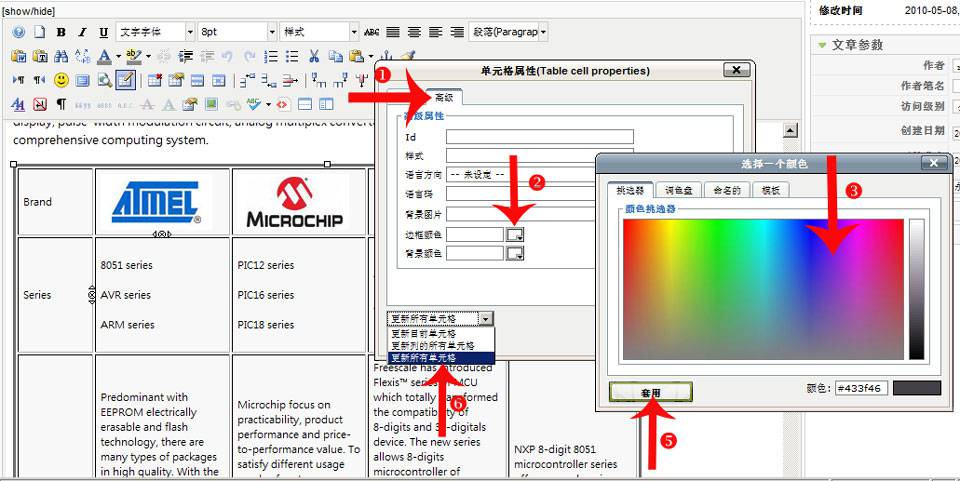This screenshot has width=960, height=481.
Task: Switch to the 高级 tab in cell properties
Action: point(444,97)
